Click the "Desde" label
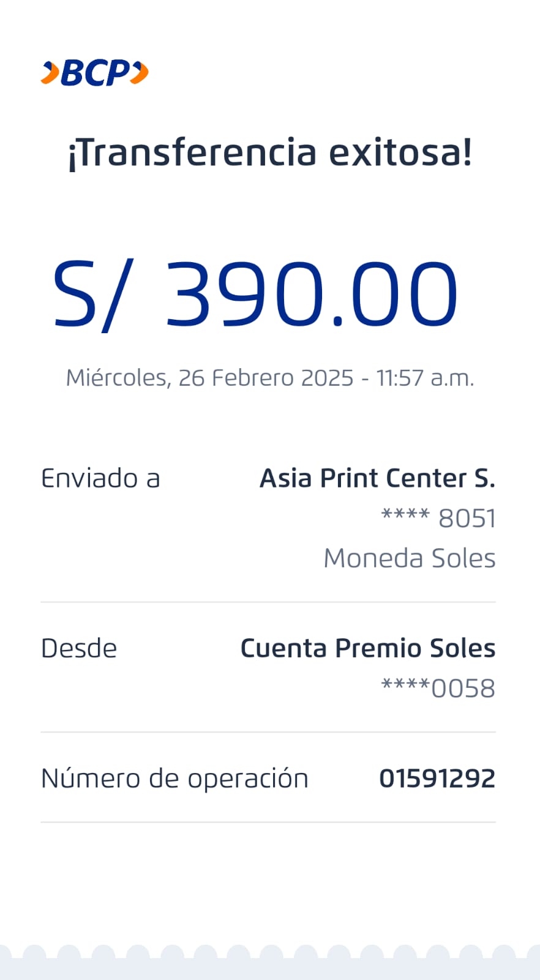540x980 pixels. click(79, 648)
